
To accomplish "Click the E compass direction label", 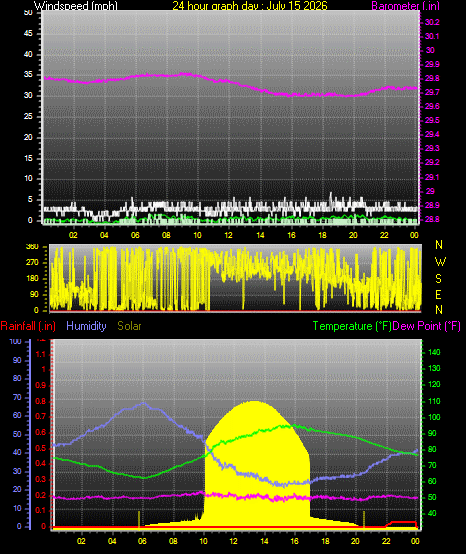I will click(438, 294).
